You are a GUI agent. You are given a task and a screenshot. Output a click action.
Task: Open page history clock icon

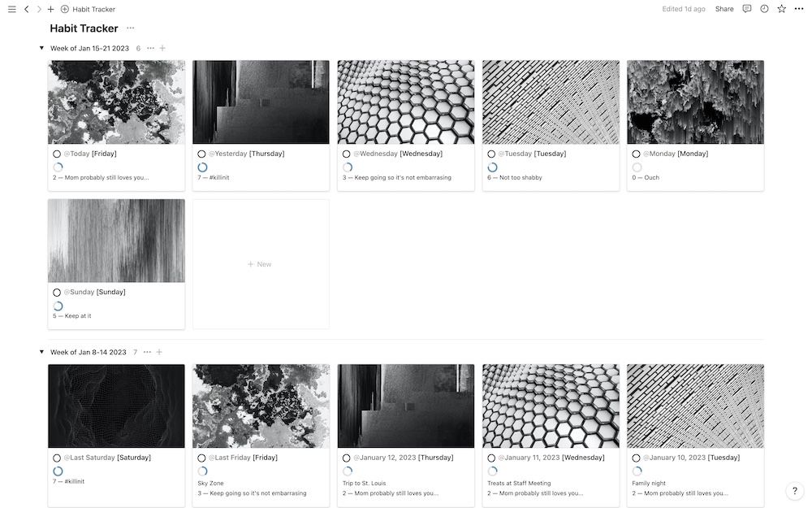click(764, 9)
